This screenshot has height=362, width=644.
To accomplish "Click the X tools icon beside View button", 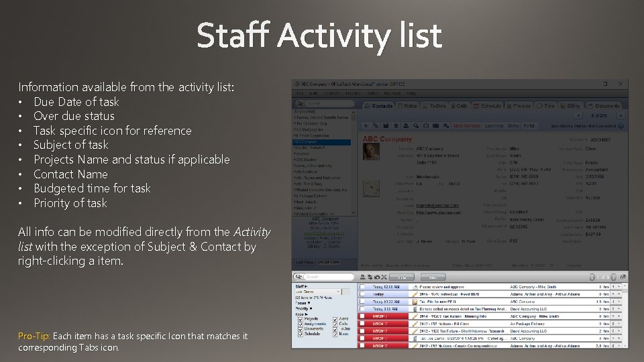I will click(384, 277).
